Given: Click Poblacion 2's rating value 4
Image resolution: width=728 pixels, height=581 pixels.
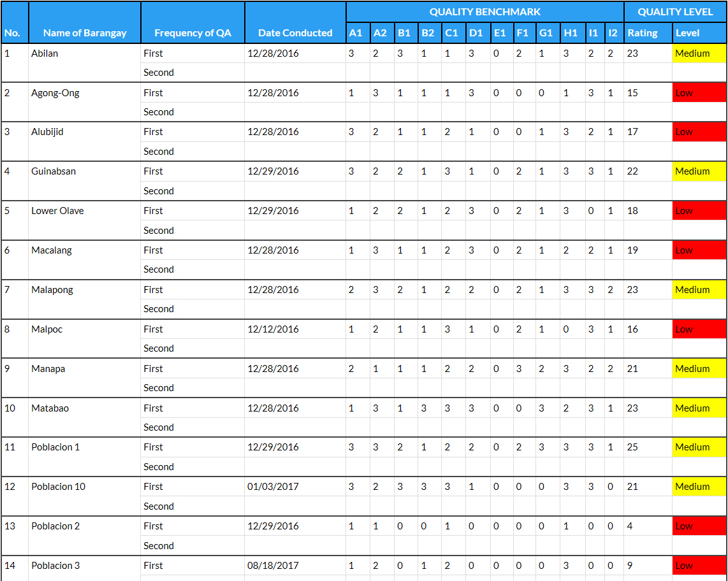Looking at the screenshot, I should tap(630, 526).
